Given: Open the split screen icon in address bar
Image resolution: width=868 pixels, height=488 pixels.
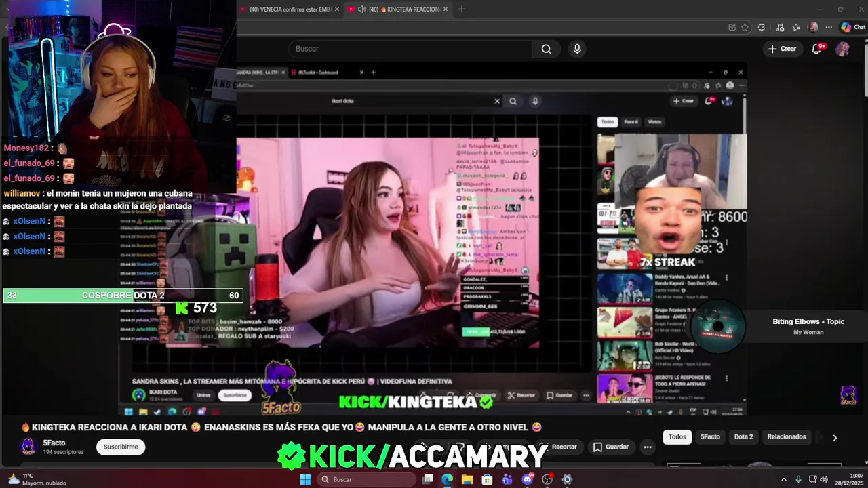Looking at the screenshot, I should pos(732,27).
